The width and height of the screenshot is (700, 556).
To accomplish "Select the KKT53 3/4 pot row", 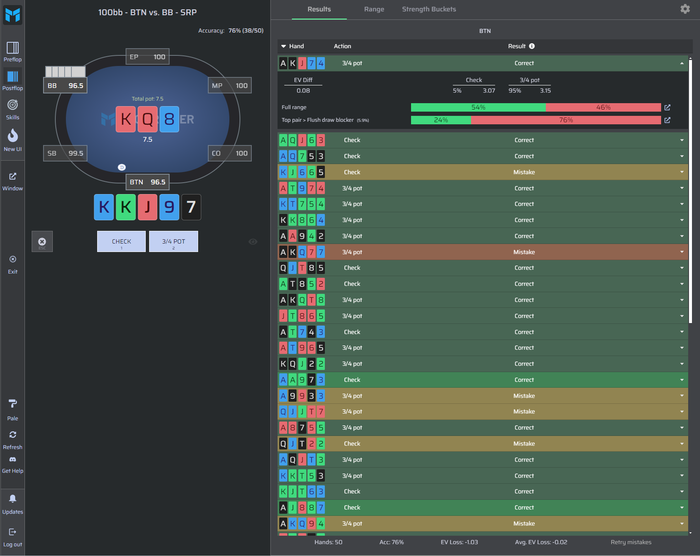I will click(x=483, y=476).
